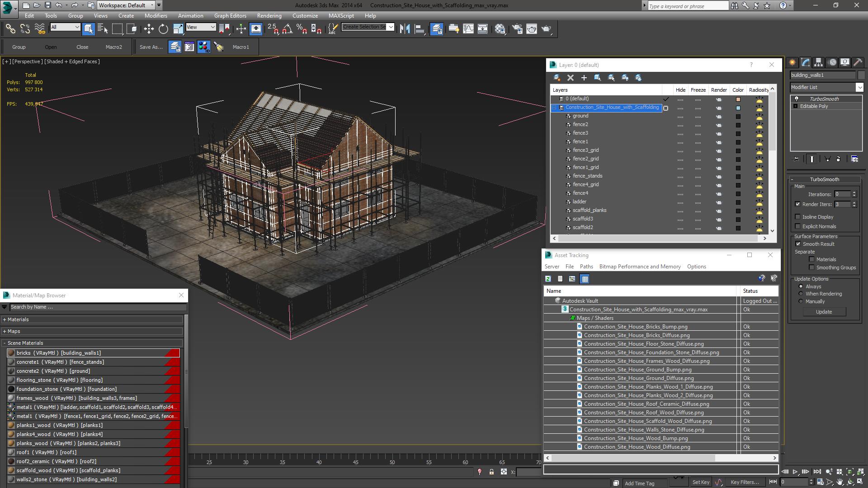Viewport: 868px width, 488px height.
Task: Click the Selection Lock toggle icon
Action: [491, 472]
